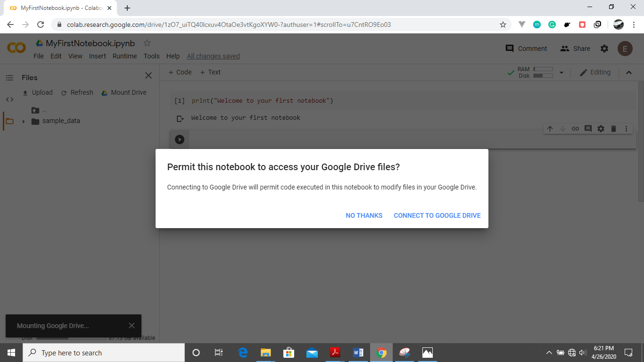Viewport: 644px width, 362px height.
Task: Upload a file to session storage
Action: coord(38,92)
